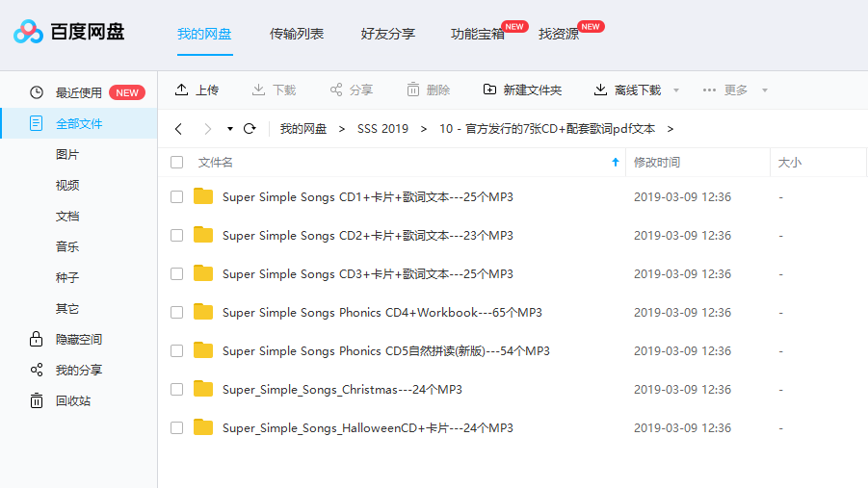This screenshot has height=488, width=868.
Task: Tick the select-all checkbox in header
Action: (x=176, y=162)
